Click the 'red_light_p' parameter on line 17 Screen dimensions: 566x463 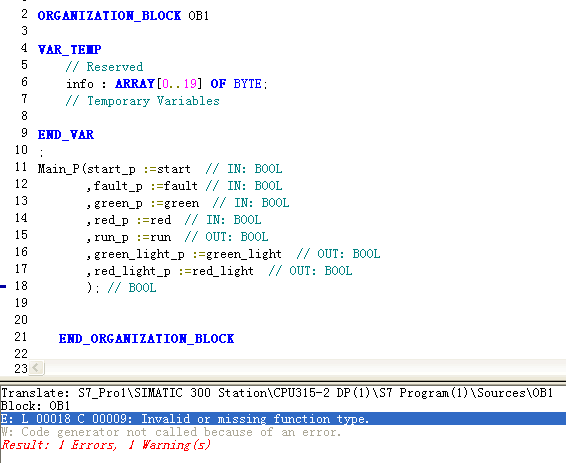coord(132,271)
